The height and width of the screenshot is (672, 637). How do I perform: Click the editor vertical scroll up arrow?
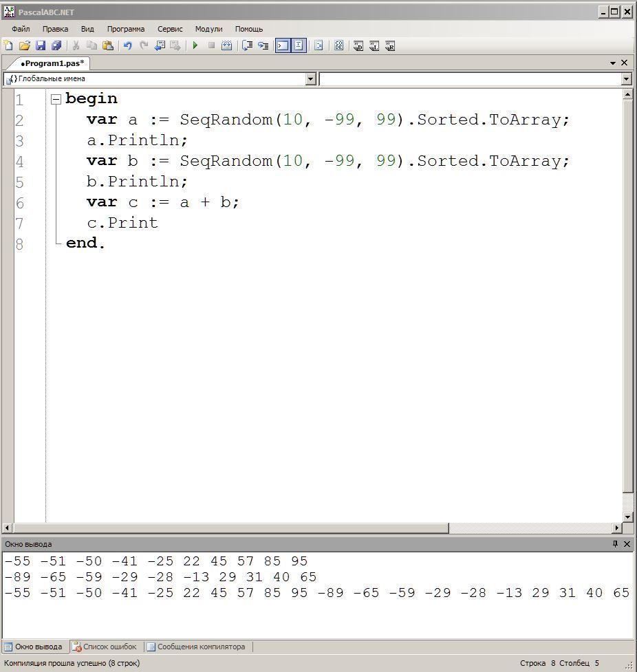(627, 94)
